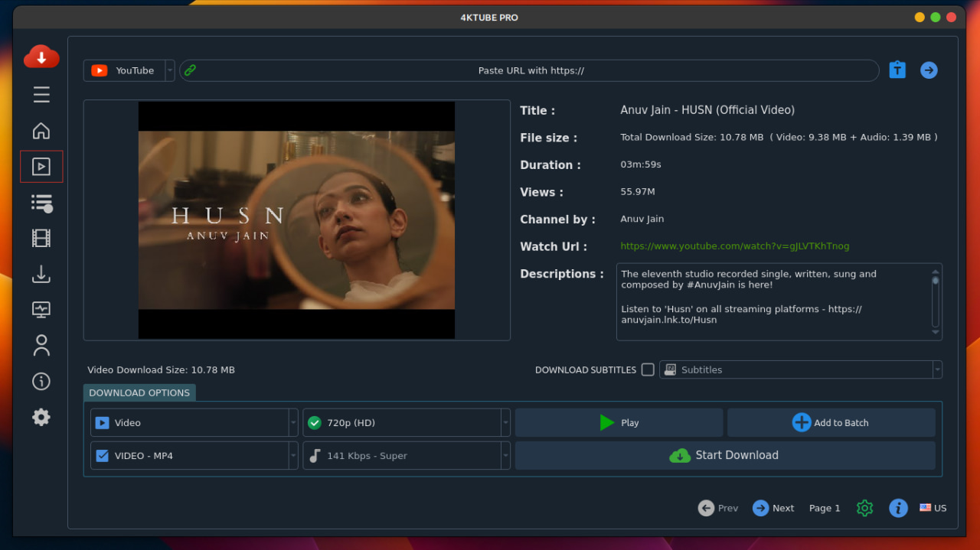The width and height of the screenshot is (980, 550).
Task: Open the downloads tray sidebar icon
Action: tap(41, 274)
